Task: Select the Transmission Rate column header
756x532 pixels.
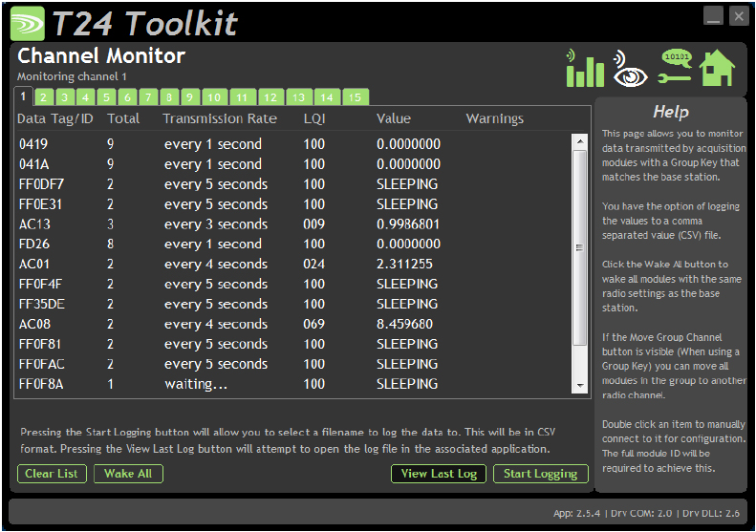Action: pos(220,118)
